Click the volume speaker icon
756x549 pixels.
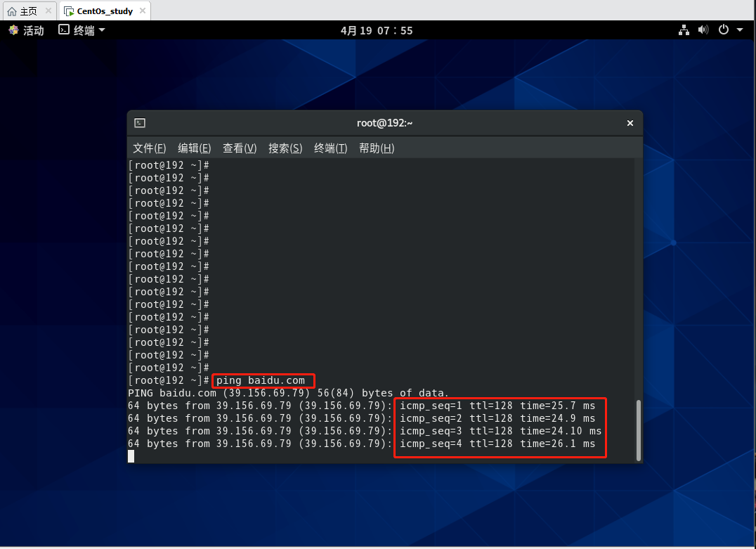click(703, 30)
